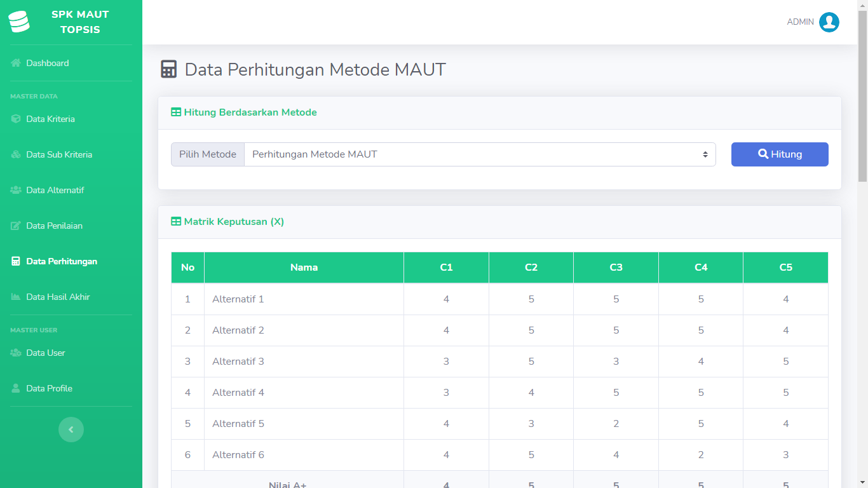Open Data Penilaian page
This screenshot has width=868, height=488.
click(54, 226)
